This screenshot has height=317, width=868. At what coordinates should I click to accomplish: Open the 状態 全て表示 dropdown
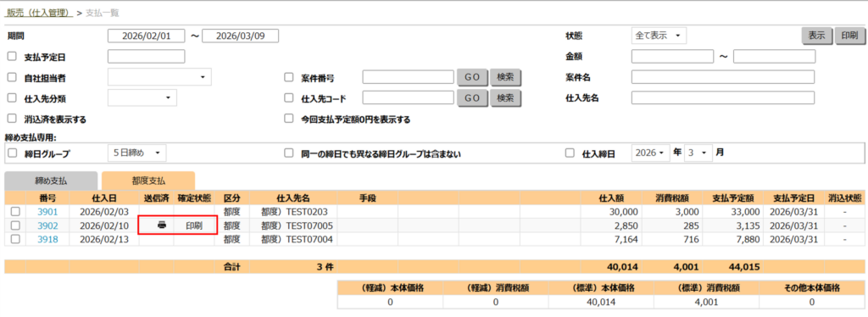point(659,36)
